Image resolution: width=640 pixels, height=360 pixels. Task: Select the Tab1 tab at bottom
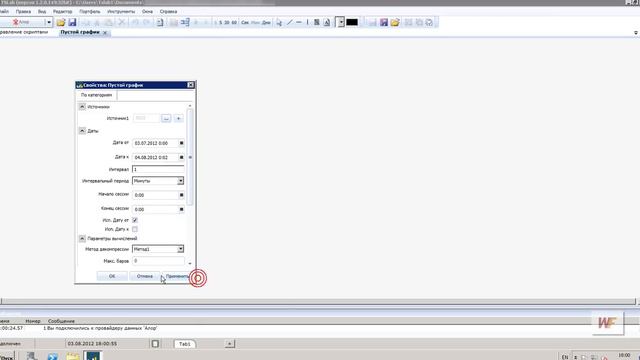[x=185, y=344]
